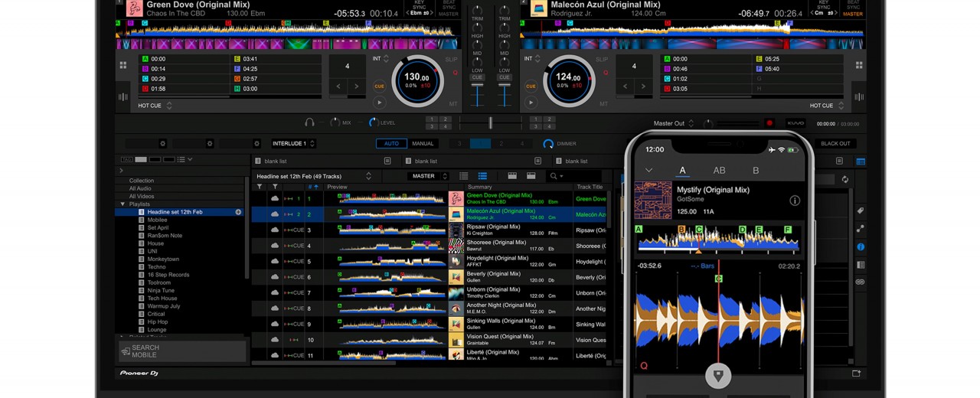
Task: Open left deck pad grid view icon
Action: (x=122, y=66)
